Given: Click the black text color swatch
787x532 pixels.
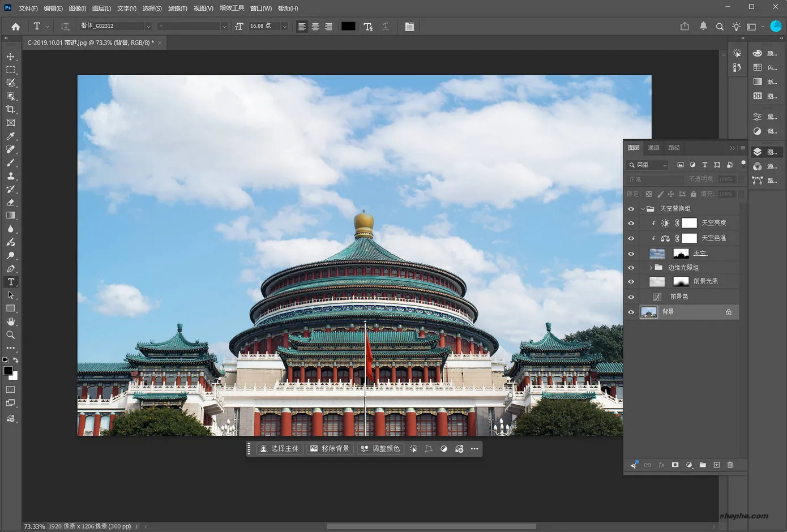Looking at the screenshot, I should click(348, 26).
